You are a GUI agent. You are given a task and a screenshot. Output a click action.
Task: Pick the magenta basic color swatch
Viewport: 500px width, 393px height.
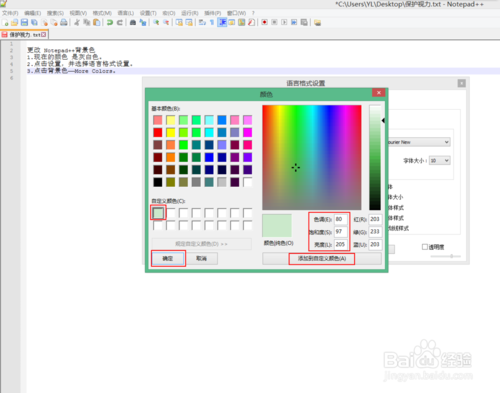pos(247,132)
